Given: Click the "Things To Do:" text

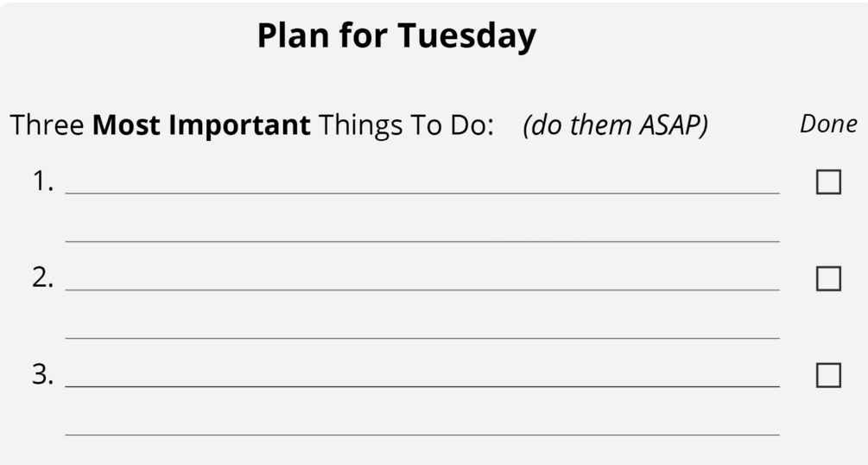Looking at the screenshot, I should [406, 125].
